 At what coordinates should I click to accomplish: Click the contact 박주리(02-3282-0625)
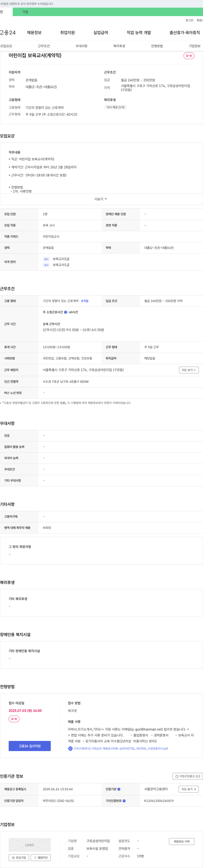[x=58, y=801]
